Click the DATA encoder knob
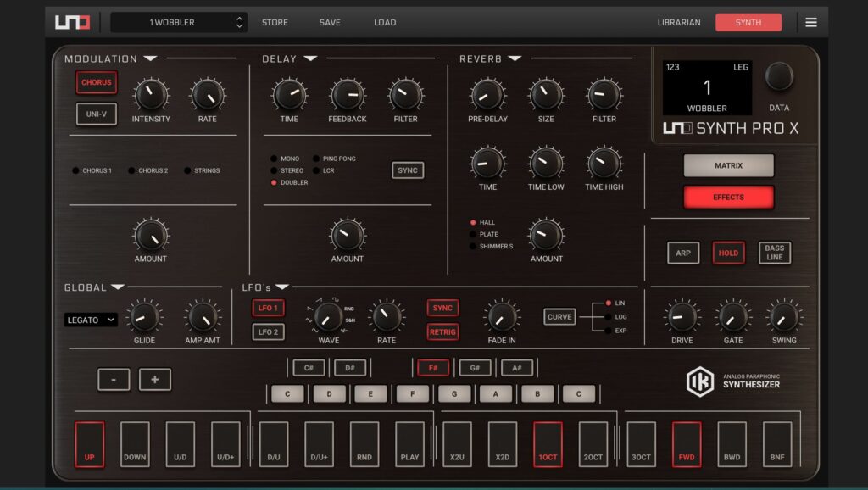This screenshot has height=490, width=868. tap(779, 76)
